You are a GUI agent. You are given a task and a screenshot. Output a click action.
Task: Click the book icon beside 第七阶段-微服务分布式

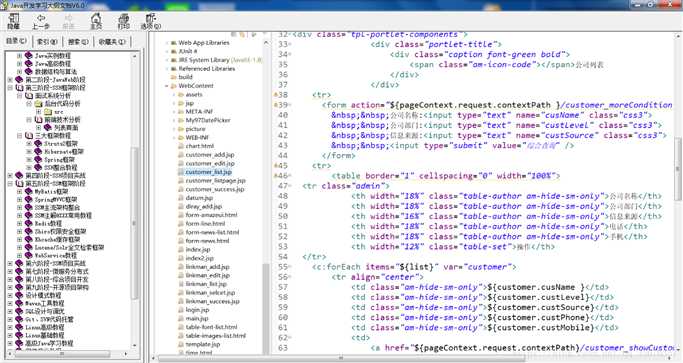[19, 271]
